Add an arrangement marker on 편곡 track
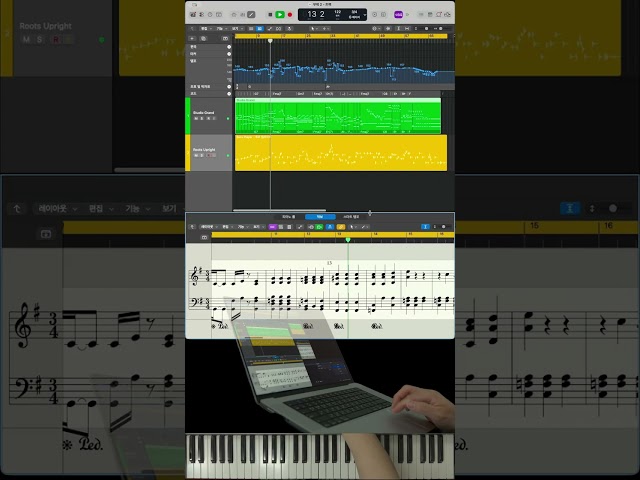 (x=229, y=47)
